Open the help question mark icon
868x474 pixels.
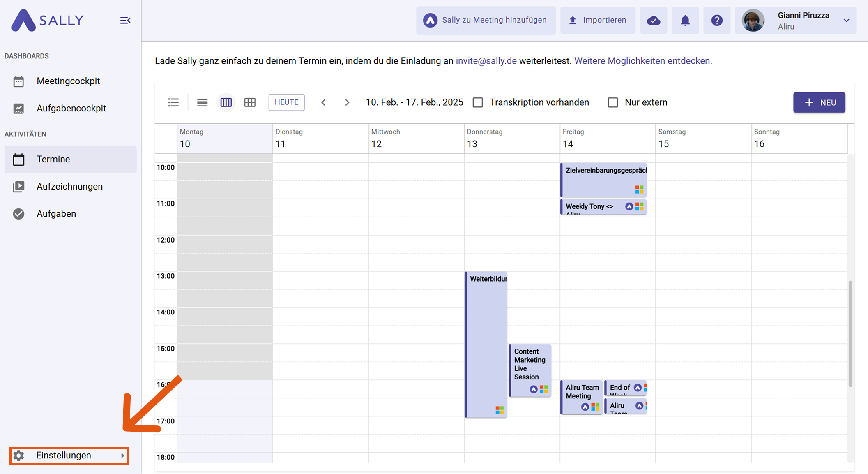pyautogui.click(x=717, y=20)
